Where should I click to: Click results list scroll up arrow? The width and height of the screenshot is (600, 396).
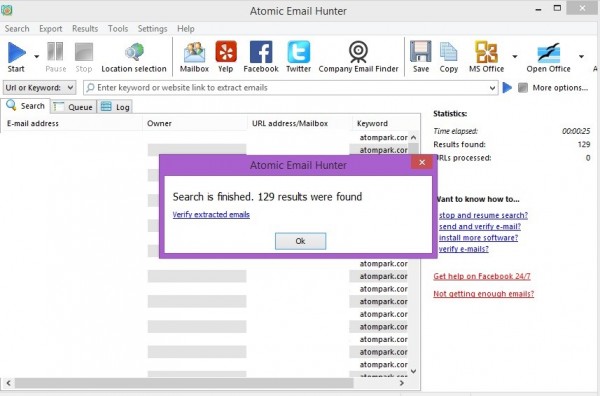(413, 137)
